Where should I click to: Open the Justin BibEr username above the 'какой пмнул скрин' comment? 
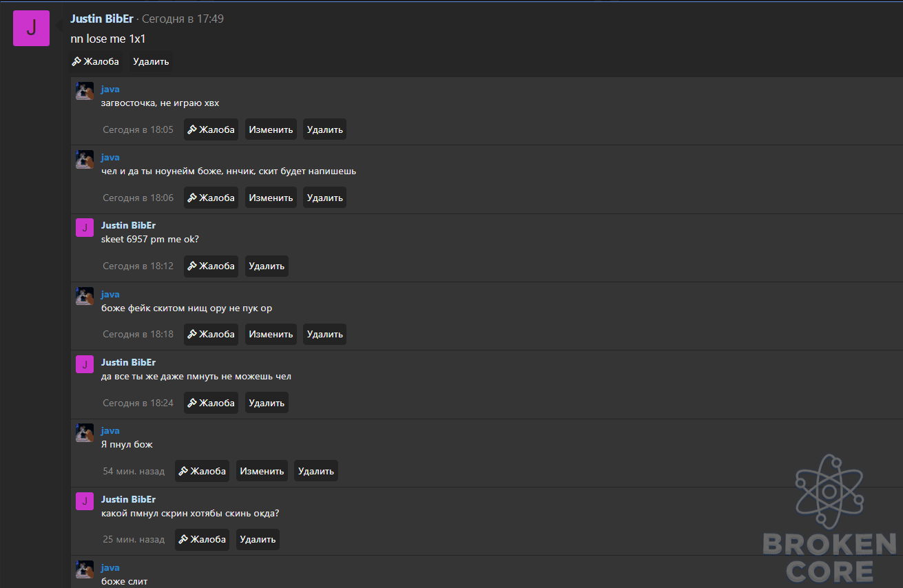(x=128, y=499)
